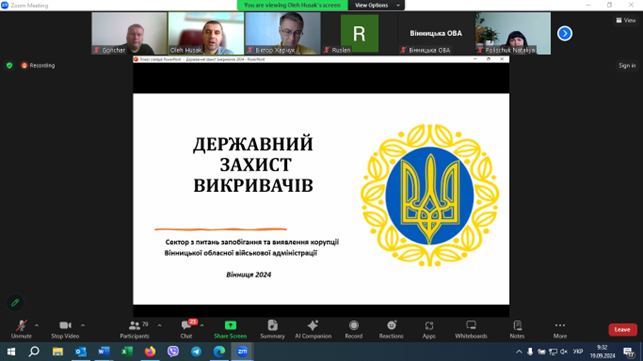Leave the meeting
Image resolution: width=643 pixels, height=361 pixels.
click(622, 329)
